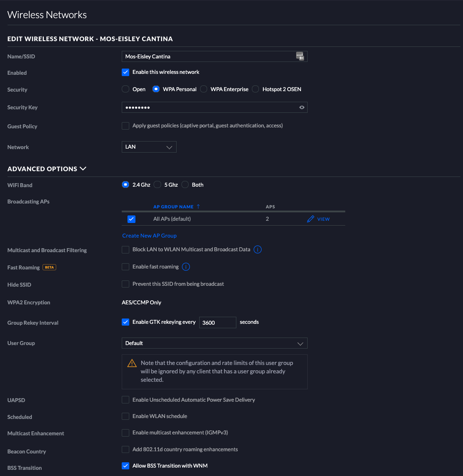Viewport: 463px width, 476px height.
Task: Check Prevent this SSID from being broadcast
Action: (x=126, y=284)
